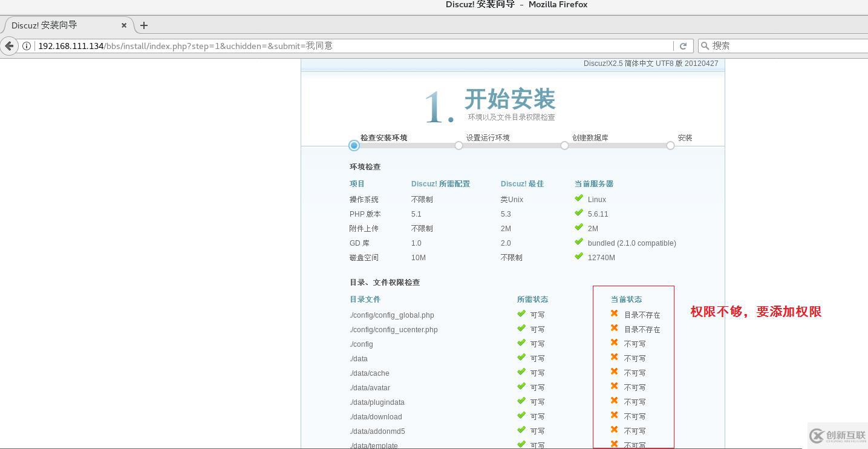Click orange X in ./data row
The height and width of the screenshot is (449, 868).
click(614, 357)
